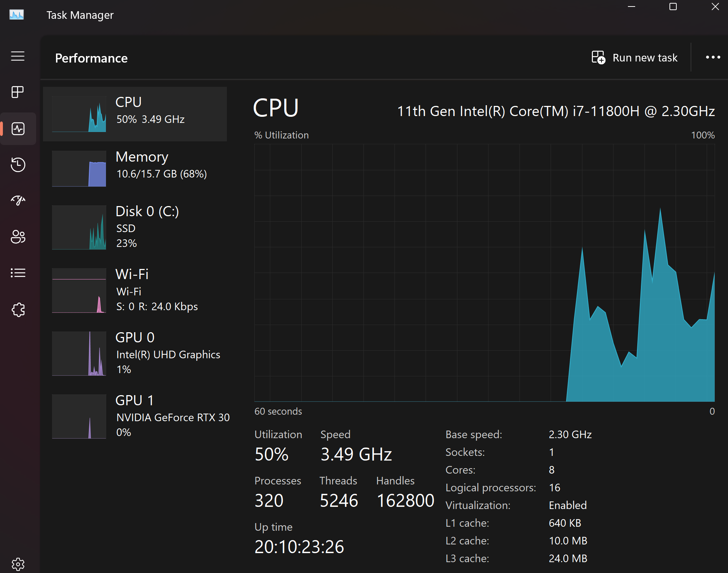Switch to the Users page icon
The image size is (728, 573).
(18, 237)
